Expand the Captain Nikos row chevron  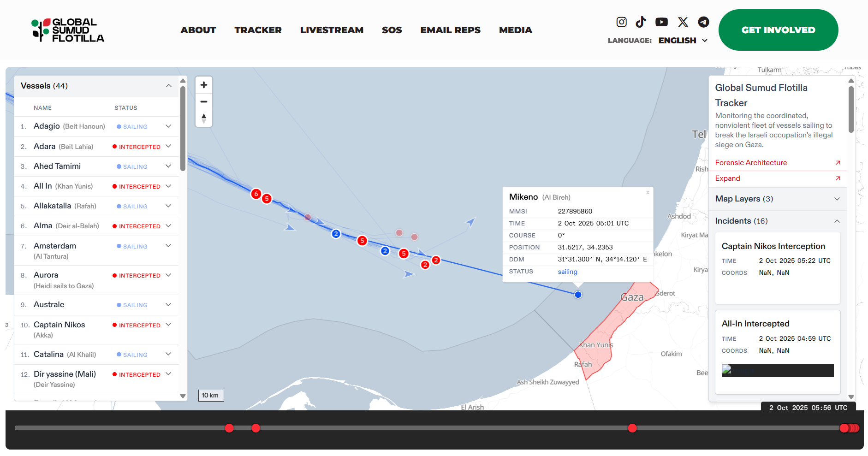tap(168, 325)
